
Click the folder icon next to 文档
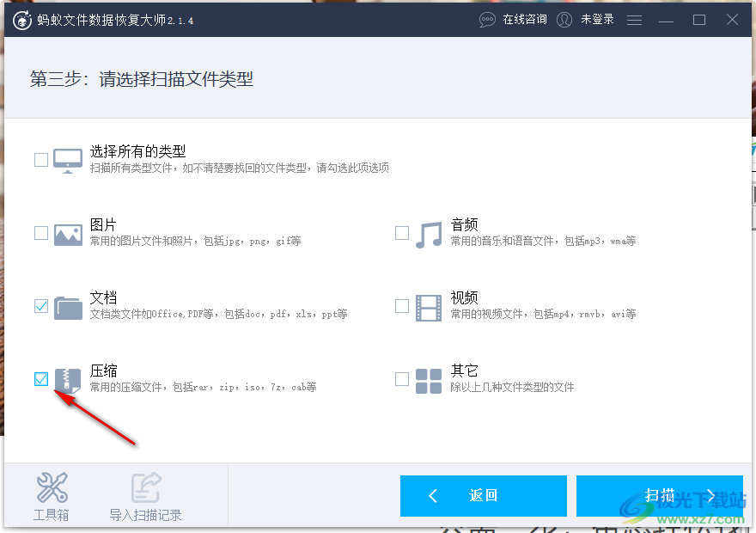point(68,305)
